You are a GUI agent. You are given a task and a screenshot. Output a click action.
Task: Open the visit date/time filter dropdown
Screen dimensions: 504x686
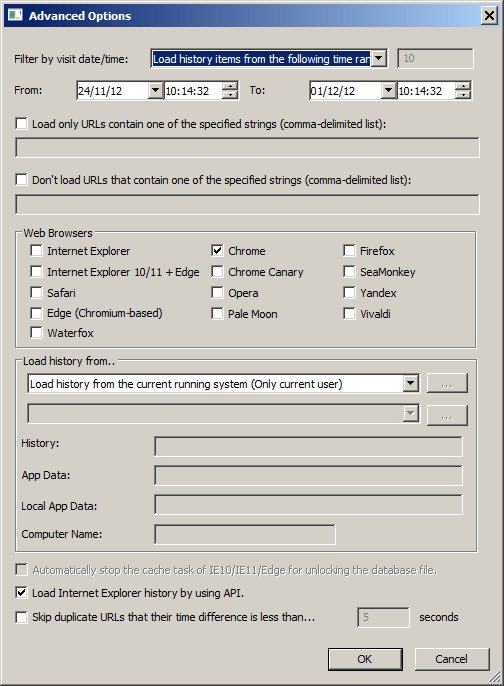(379, 58)
